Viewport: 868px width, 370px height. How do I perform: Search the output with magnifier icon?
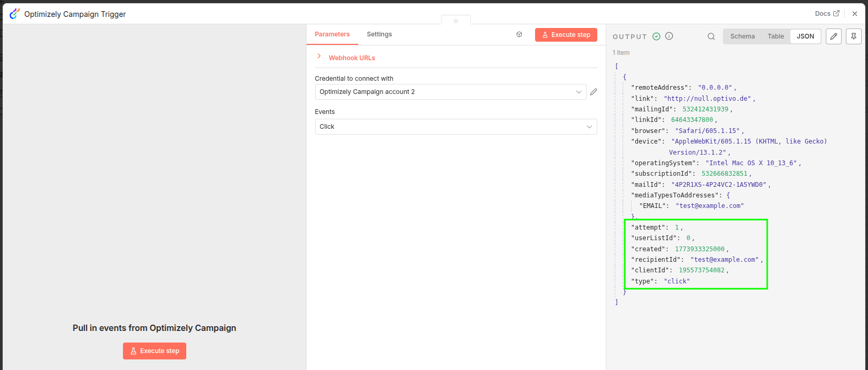[x=711, y=36]
